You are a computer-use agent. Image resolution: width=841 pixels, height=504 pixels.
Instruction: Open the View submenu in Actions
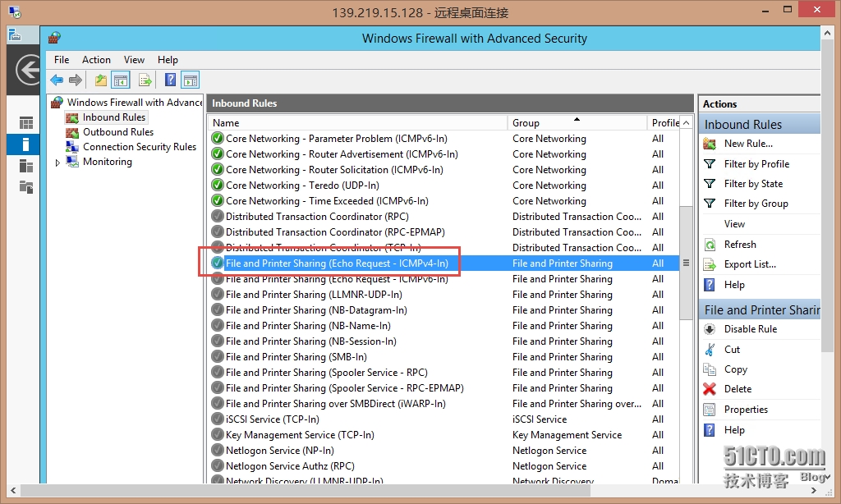point(734,224)
